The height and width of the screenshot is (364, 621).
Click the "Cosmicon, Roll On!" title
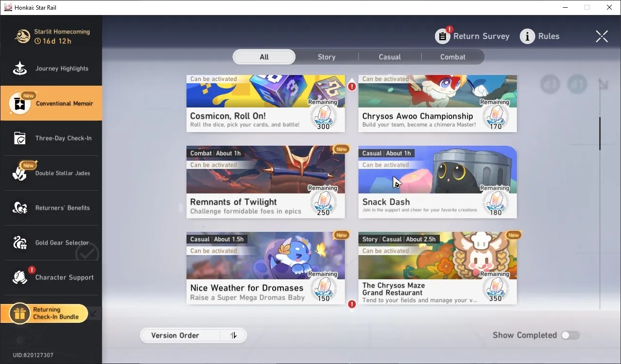(x=228, y=116)
